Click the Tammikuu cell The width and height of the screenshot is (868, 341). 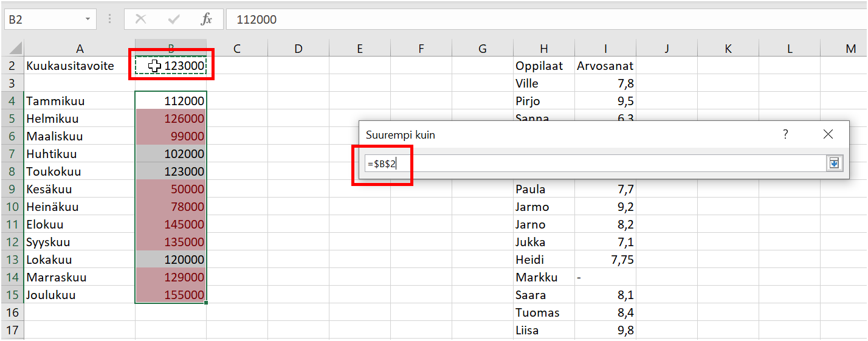tap(80, 101)
